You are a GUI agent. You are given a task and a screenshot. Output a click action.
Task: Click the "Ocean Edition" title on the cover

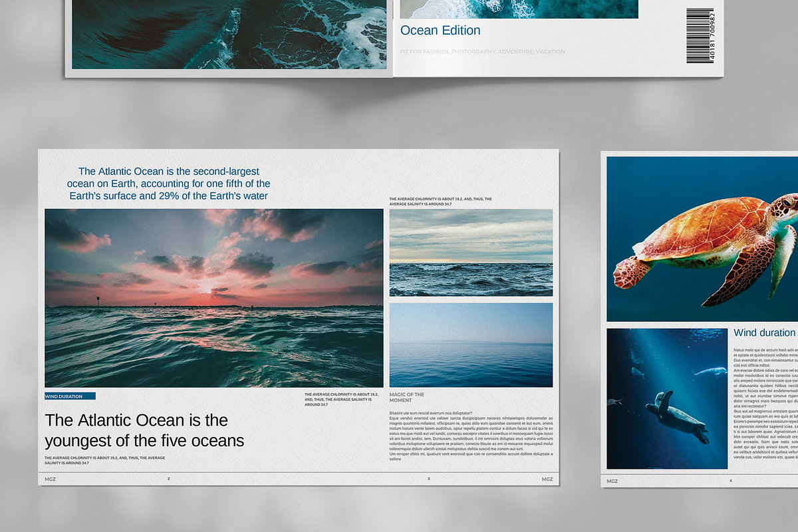(x=440, y=30)
